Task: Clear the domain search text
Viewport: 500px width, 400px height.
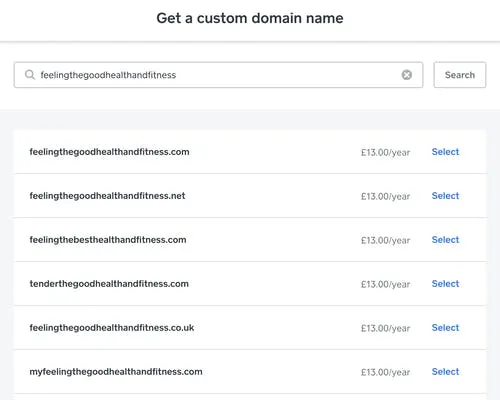Action: tap(406, 75)
